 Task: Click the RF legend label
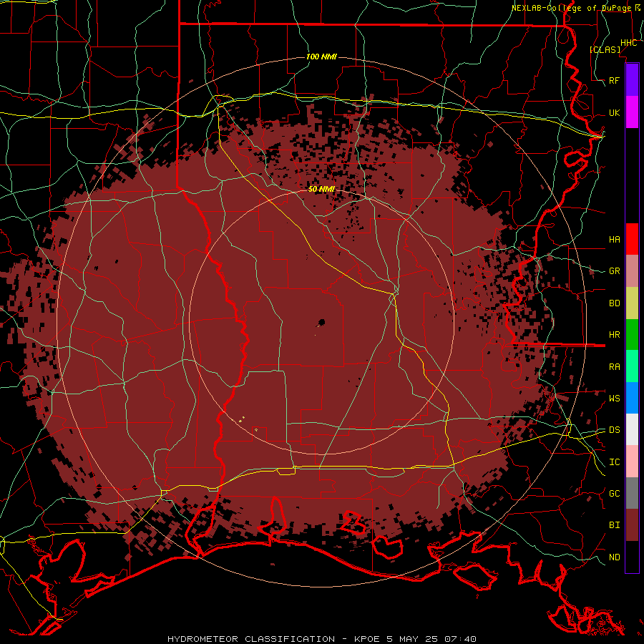pyautogui.click(x=614, y=80)
